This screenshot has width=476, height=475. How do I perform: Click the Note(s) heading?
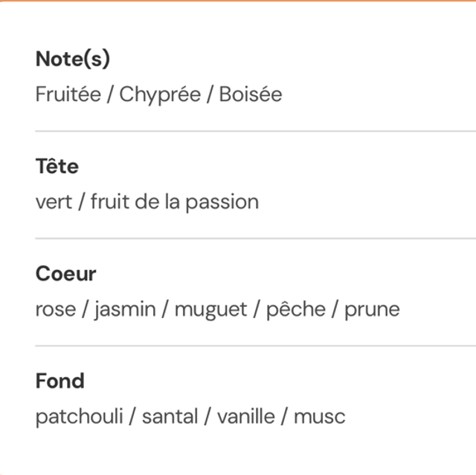click(x=73, y=59)
